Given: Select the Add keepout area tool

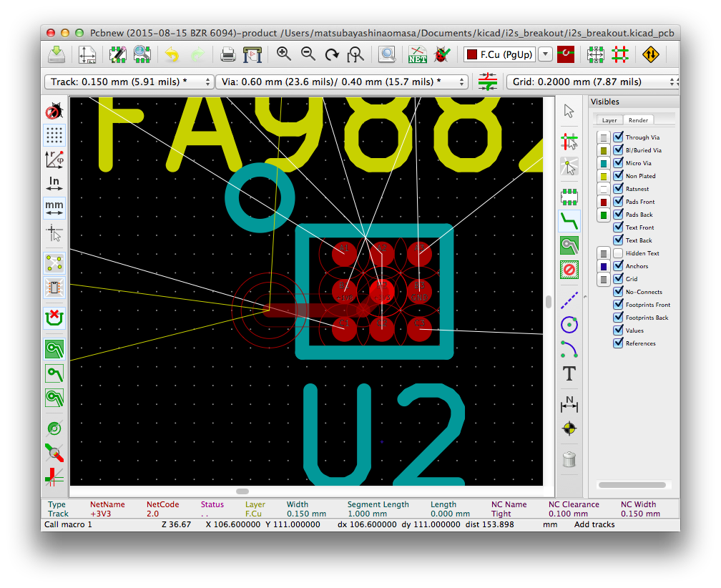Looking at the screenshot, I should click(x=569, y=270).
